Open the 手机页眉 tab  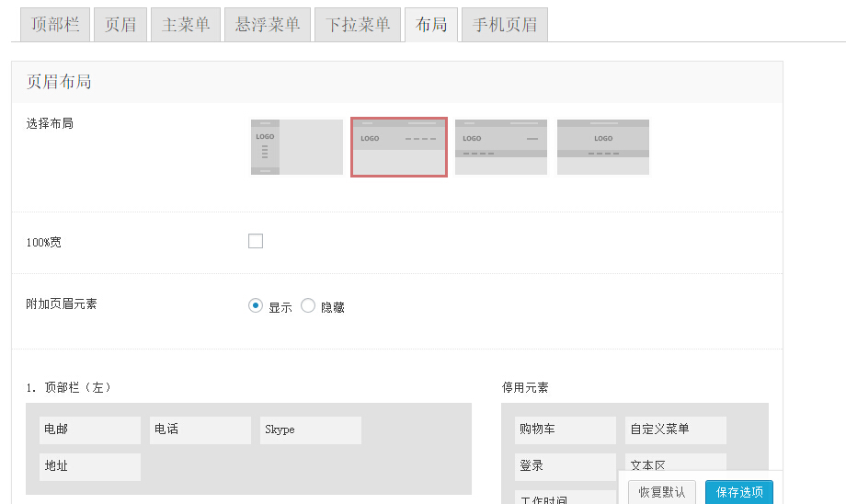(x=505, y=25)
